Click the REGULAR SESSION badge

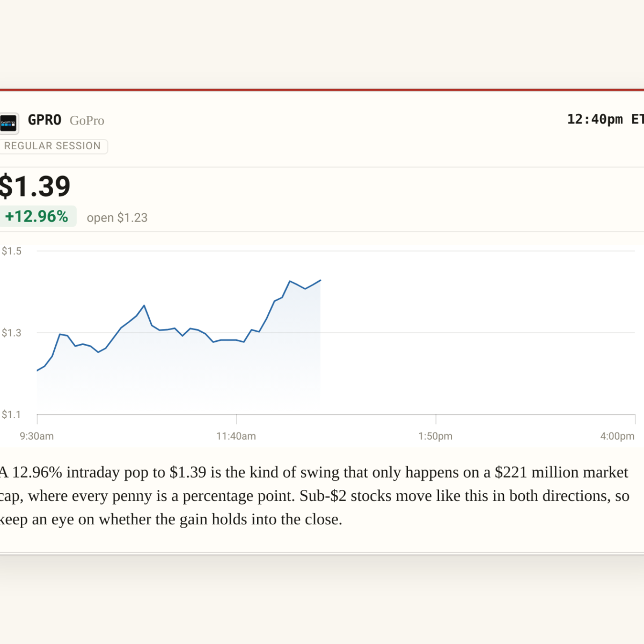(53, 146)
